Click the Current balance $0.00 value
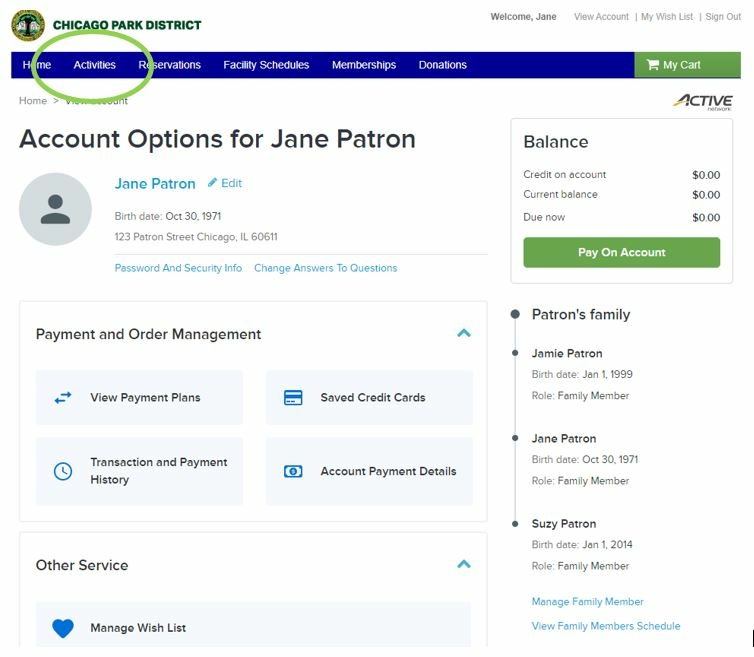 tap(706, 195)
